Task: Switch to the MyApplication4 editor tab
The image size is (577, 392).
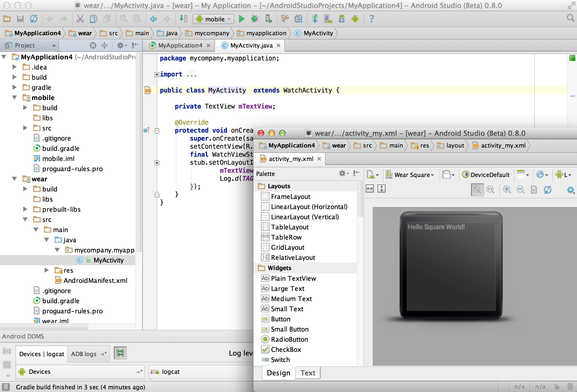Action: (x=180, y=45)
